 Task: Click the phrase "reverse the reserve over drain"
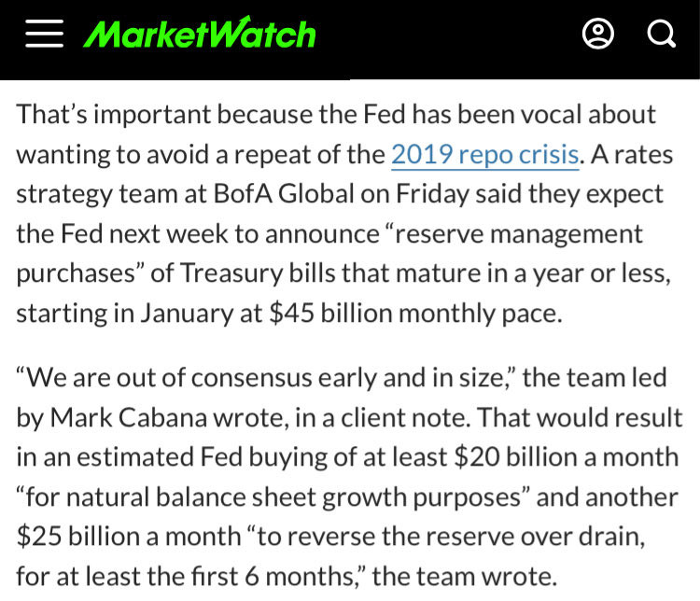pyautogui.click(x=451, y=537)
